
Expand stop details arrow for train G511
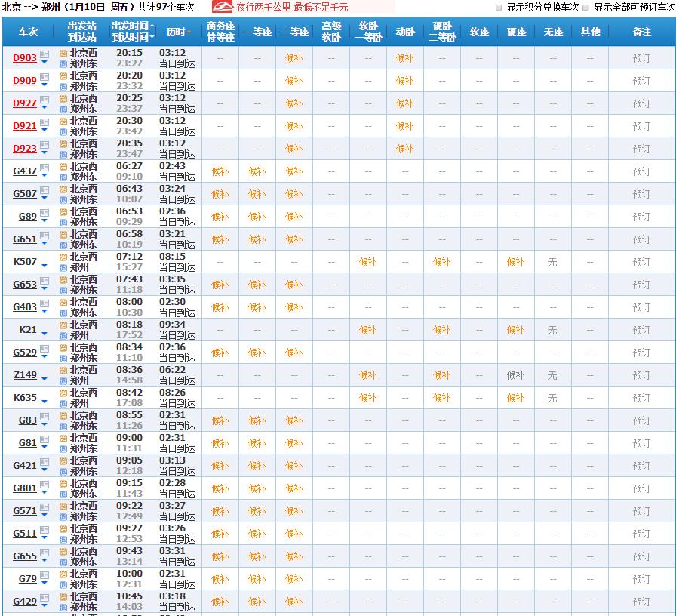pos(45,538)
